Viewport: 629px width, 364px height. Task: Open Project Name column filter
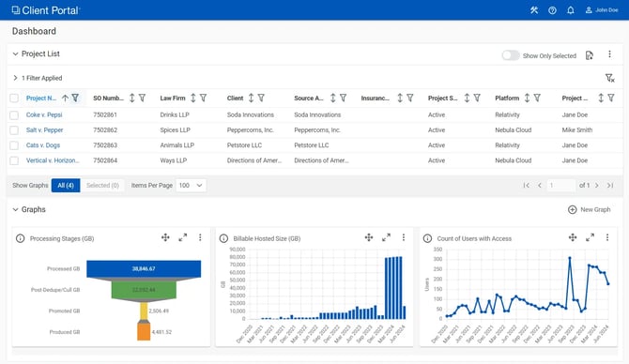(75, 98)
